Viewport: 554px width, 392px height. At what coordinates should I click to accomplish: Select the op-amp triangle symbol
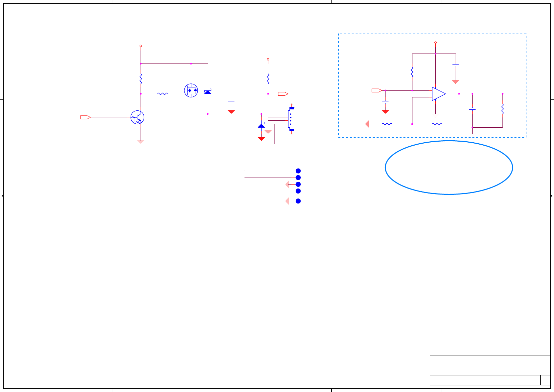click(439, 94)
